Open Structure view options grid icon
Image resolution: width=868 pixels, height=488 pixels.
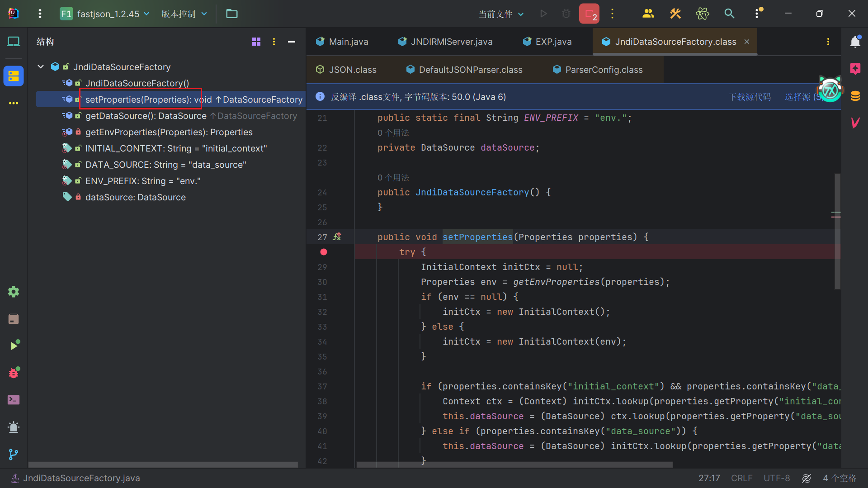[x=256, y=42]
